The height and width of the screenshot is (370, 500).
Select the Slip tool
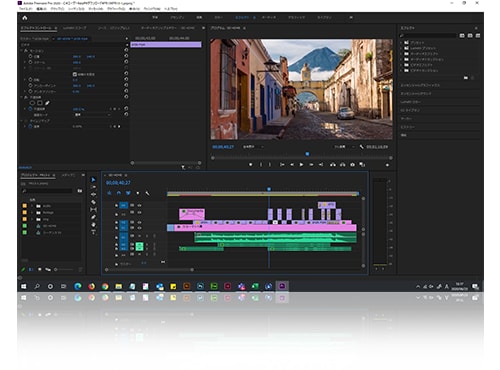click(93, 210)
